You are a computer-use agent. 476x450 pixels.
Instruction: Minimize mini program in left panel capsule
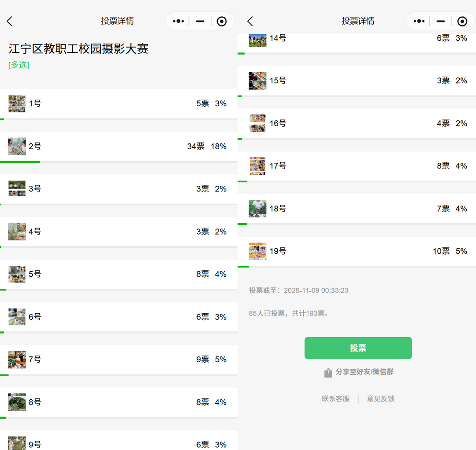click(200, 21)
